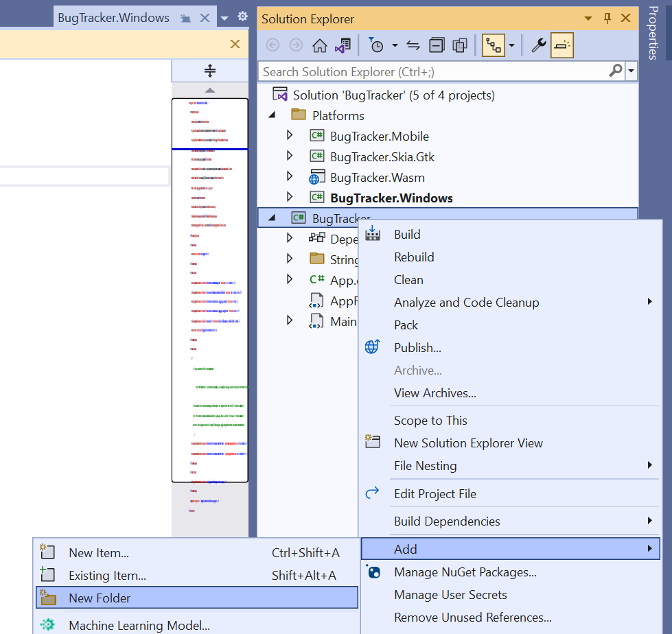
Task: Expand the BugTracker.Mobile project node
Action: [x=290, y=135]
